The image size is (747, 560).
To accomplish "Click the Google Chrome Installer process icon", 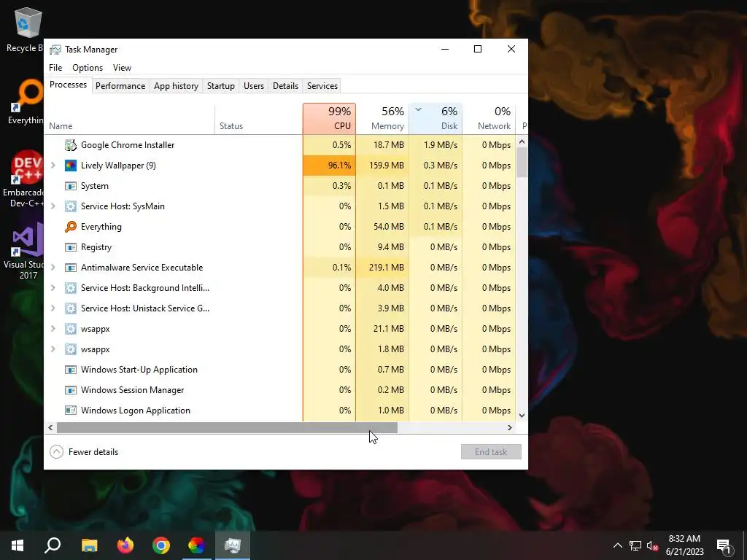I will pyautogui.click(x=71, y=145).
